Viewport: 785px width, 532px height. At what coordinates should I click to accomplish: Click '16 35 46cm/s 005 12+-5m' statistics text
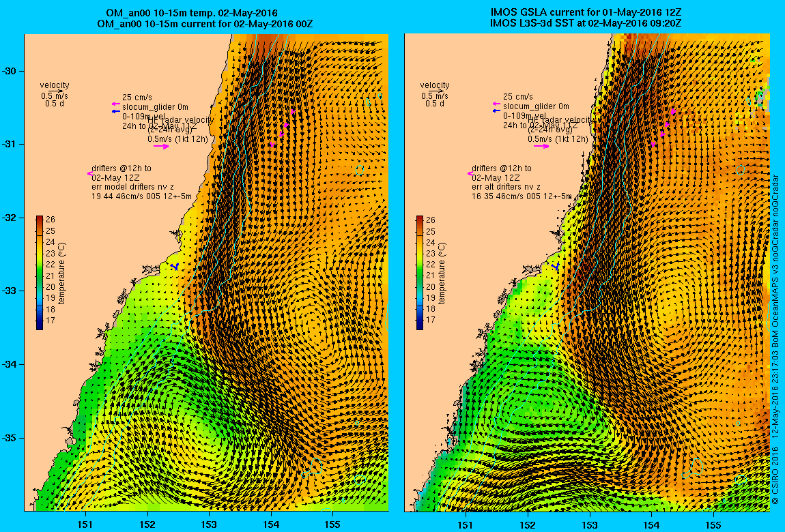522,196
